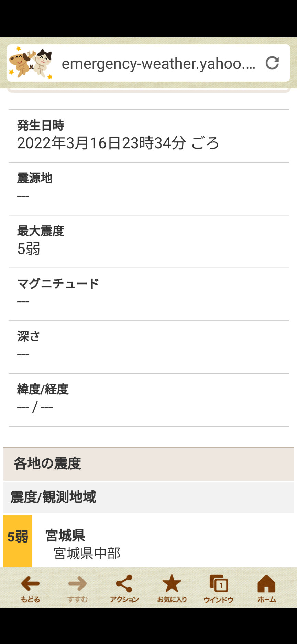Screen dimensions: 297x644
Task: Tap the 深さ depth row
Action: click(149, 347)
